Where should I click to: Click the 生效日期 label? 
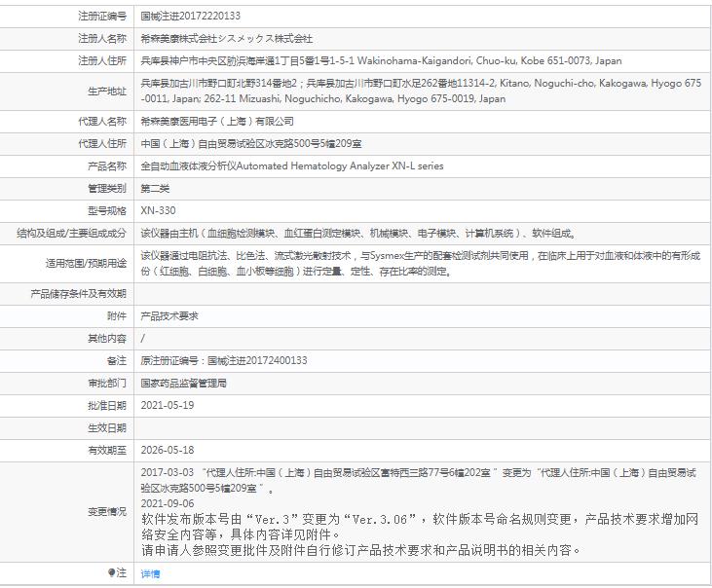coord(107,427)
